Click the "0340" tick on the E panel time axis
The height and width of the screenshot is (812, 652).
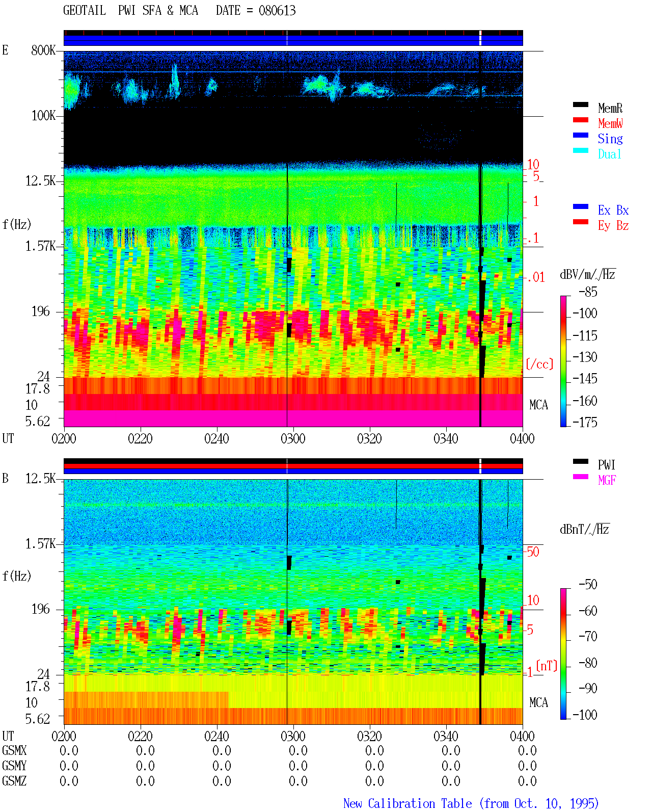click(x=446, y=439)
